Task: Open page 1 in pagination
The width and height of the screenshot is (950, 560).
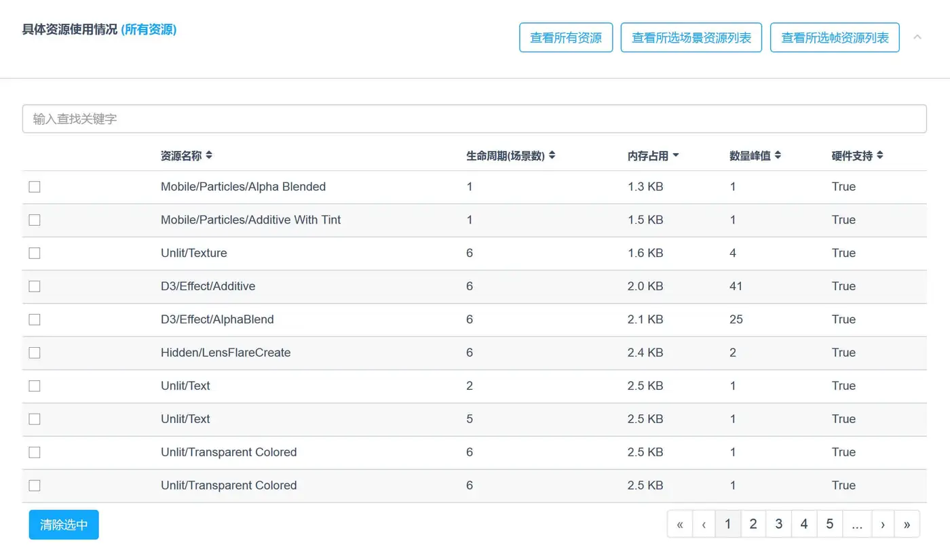Action: click(x=728, y=524)
